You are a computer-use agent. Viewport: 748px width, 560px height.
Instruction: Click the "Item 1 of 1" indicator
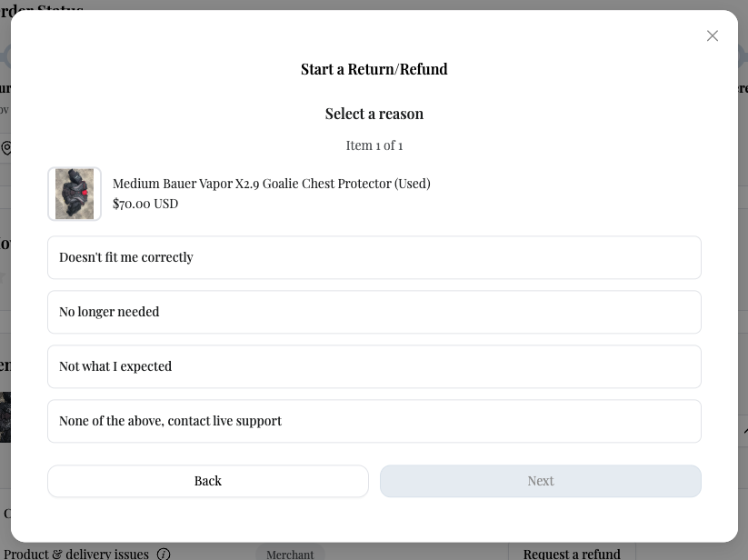(x=374, y=145)
